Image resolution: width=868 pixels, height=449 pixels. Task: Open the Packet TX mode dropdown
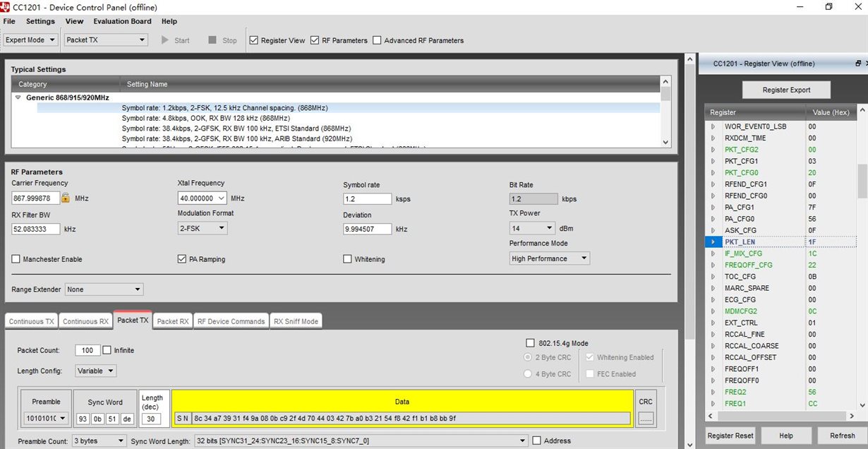tap(106, 40)
